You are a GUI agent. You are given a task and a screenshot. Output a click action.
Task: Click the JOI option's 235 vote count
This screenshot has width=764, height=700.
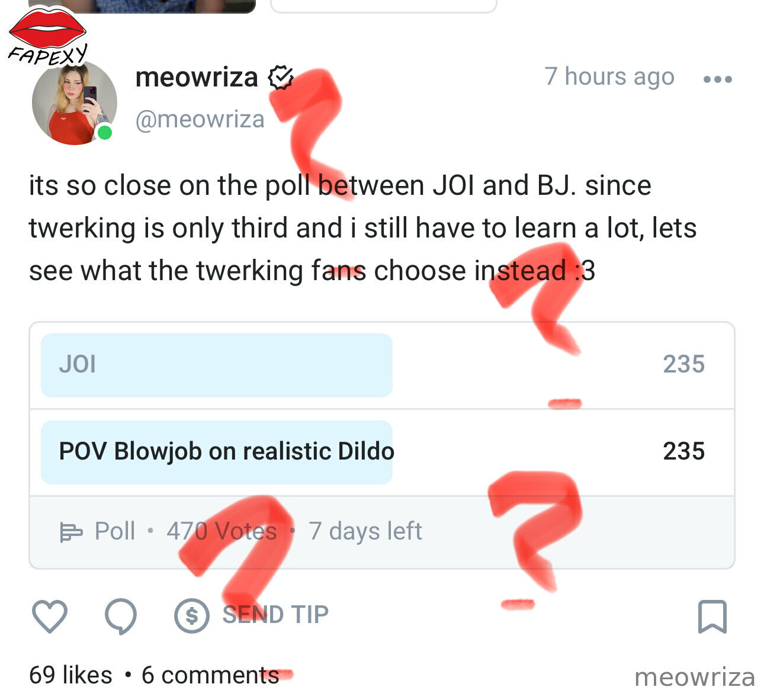pyautogui.click(x=683, y=364)
